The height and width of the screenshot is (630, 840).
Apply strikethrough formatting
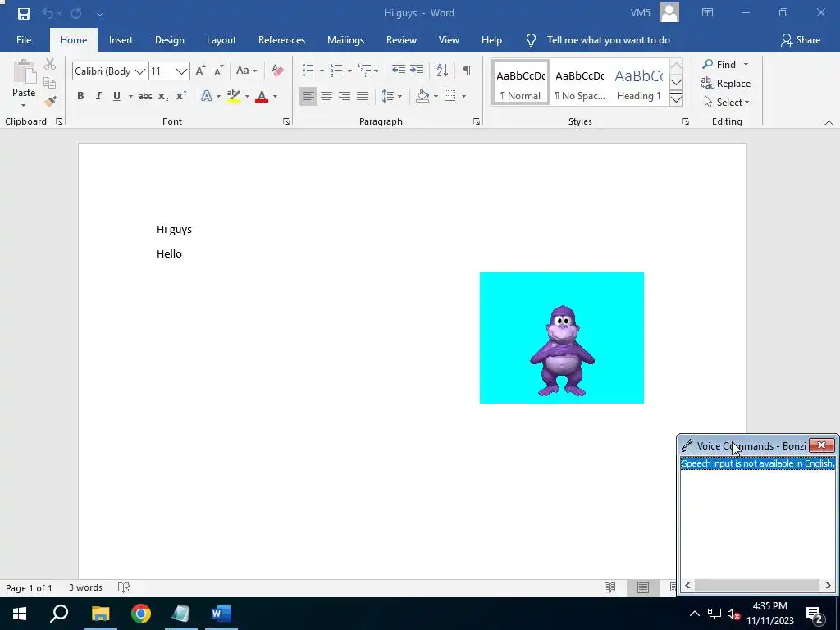click(x=145, y=97)
